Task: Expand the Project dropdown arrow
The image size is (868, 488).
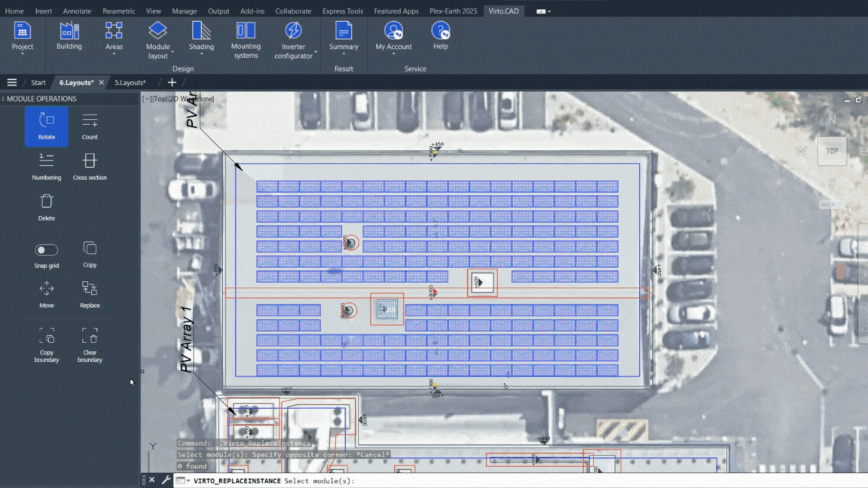Action: pyautogui.click(x=22, y=54)
